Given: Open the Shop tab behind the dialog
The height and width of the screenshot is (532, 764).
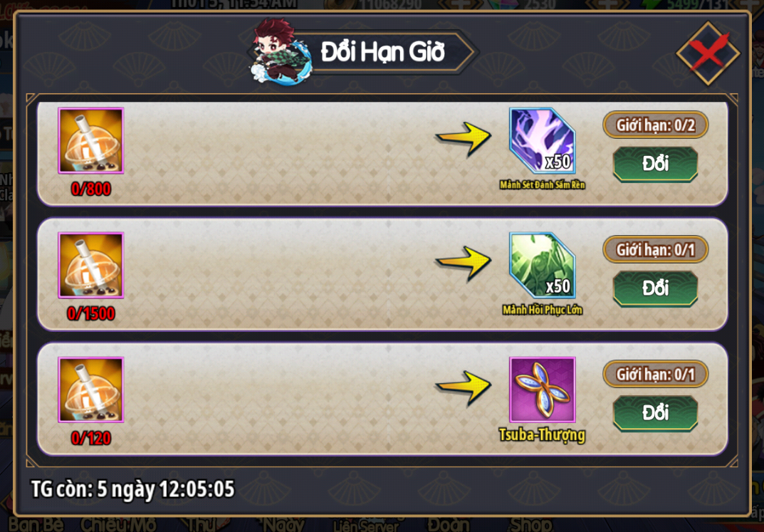Looking at the screenshot, I should click(x=531, y=524).
